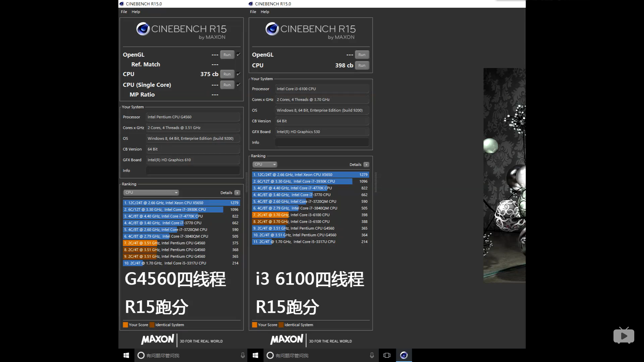This screenshot has height=362, width=644.
Task: Click the microphone icon in left search box
Action: [x=243, y=355]
